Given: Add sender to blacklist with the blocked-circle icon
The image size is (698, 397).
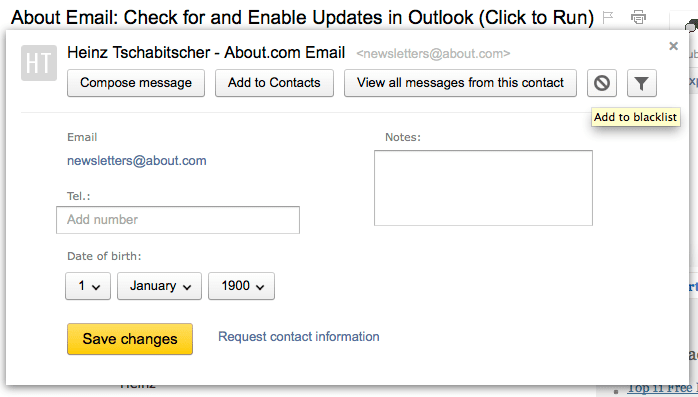Looking at the screenshot, I should click(602, 83).
